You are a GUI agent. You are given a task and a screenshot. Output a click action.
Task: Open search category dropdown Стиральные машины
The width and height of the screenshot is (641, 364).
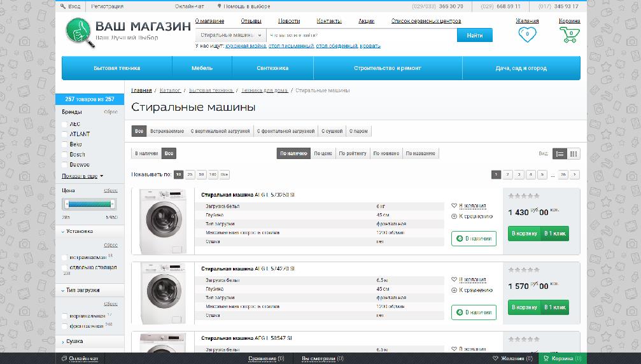pos(231,35)
